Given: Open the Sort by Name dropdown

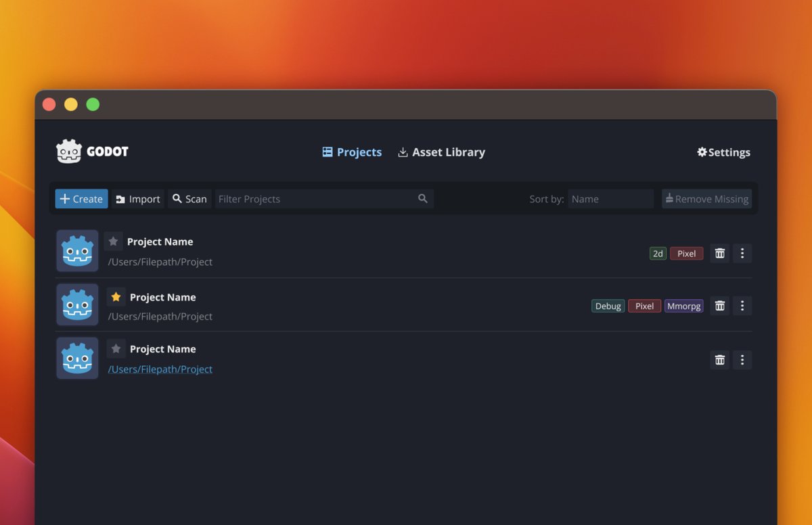Looking at the screenshot, I should 610,198.
